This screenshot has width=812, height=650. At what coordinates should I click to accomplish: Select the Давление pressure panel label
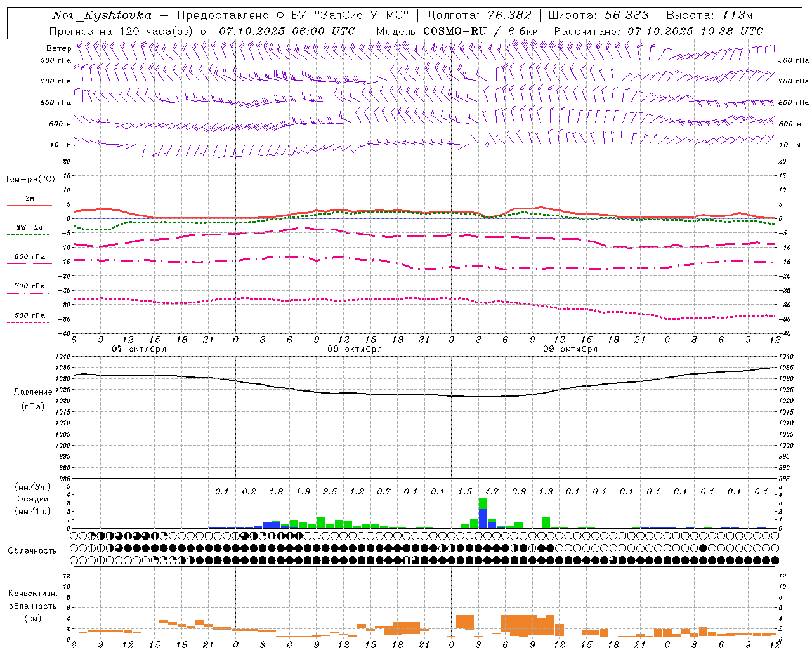point(33,392)
